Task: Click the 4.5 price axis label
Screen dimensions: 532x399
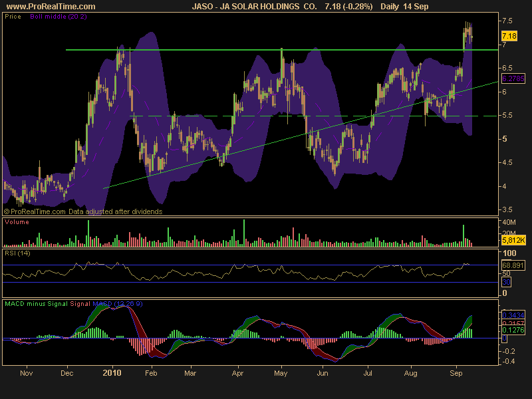Action: [507, 162]
